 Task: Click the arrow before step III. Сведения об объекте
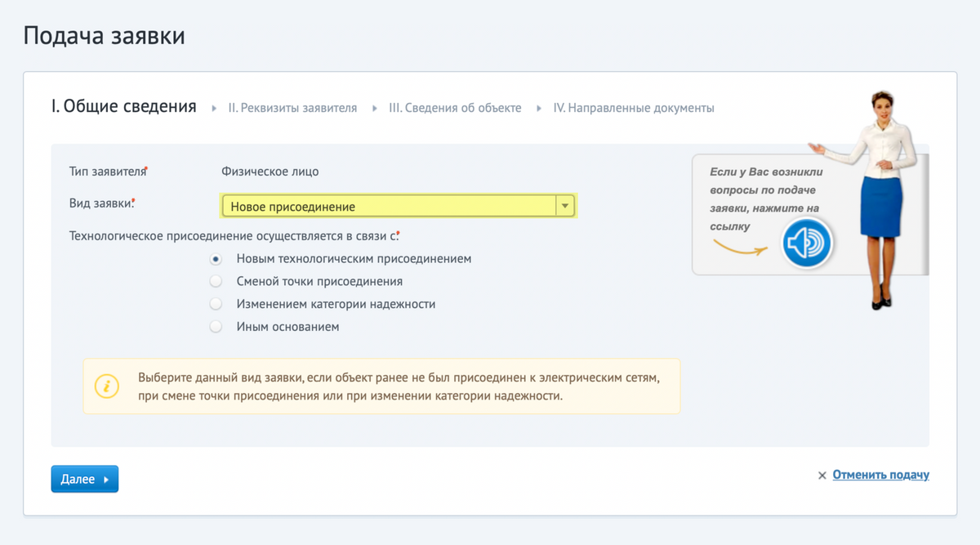tap(375, 108)
